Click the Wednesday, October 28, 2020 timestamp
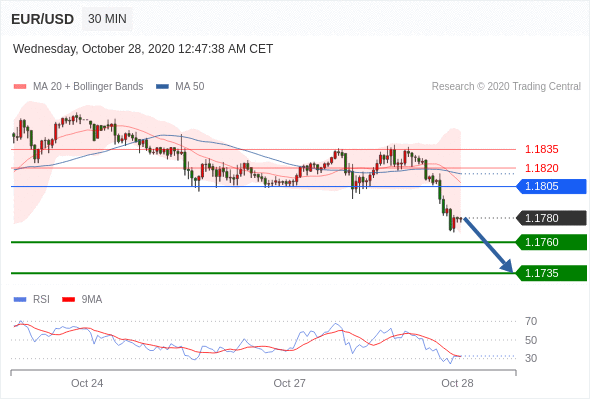590x400 pixels. click(143, 49)
